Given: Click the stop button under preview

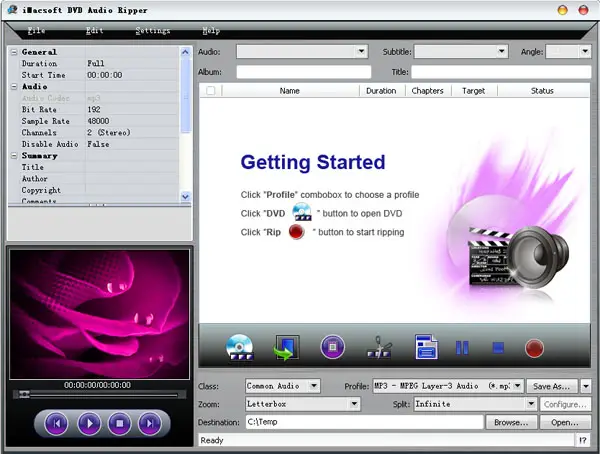Looking at the screenshot, I should 120,423.
